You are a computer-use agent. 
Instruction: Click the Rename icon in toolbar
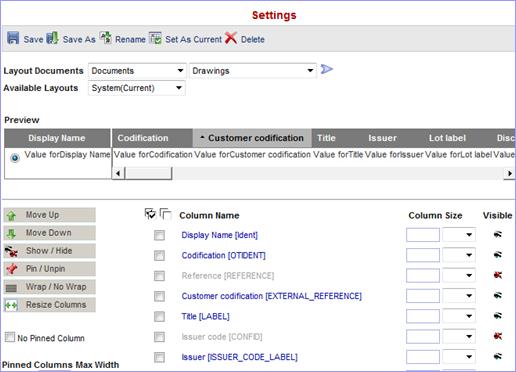pos(106,38)
